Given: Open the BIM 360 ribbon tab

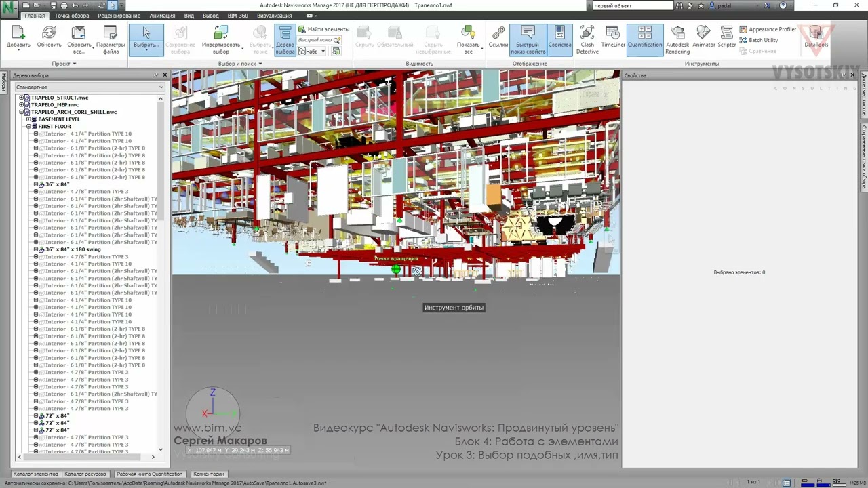Looking at the screenshot, I should tap(238, 16).
